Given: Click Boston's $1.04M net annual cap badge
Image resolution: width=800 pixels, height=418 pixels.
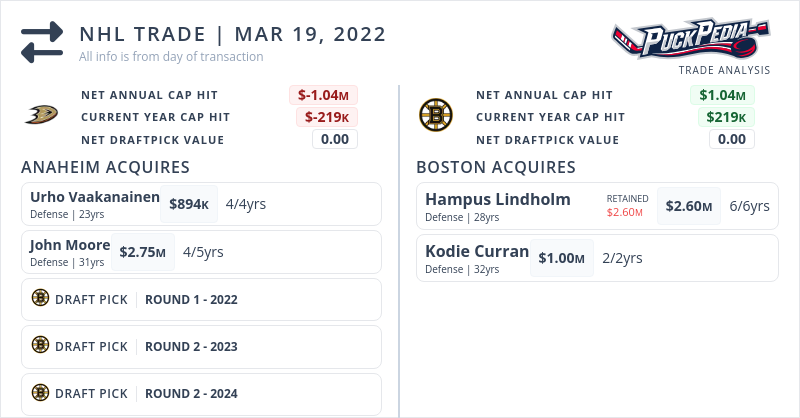Looking at the screenshot, I should [x=722, y=96].
